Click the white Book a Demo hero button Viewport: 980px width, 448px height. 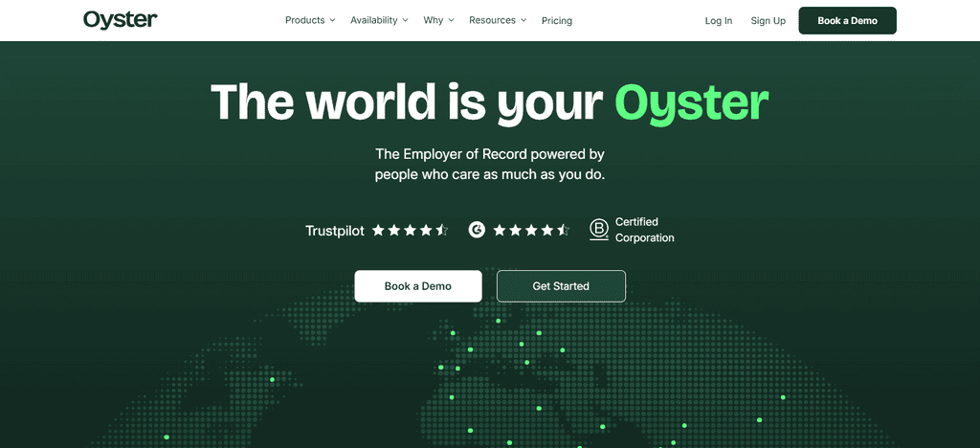coord(418,286)
